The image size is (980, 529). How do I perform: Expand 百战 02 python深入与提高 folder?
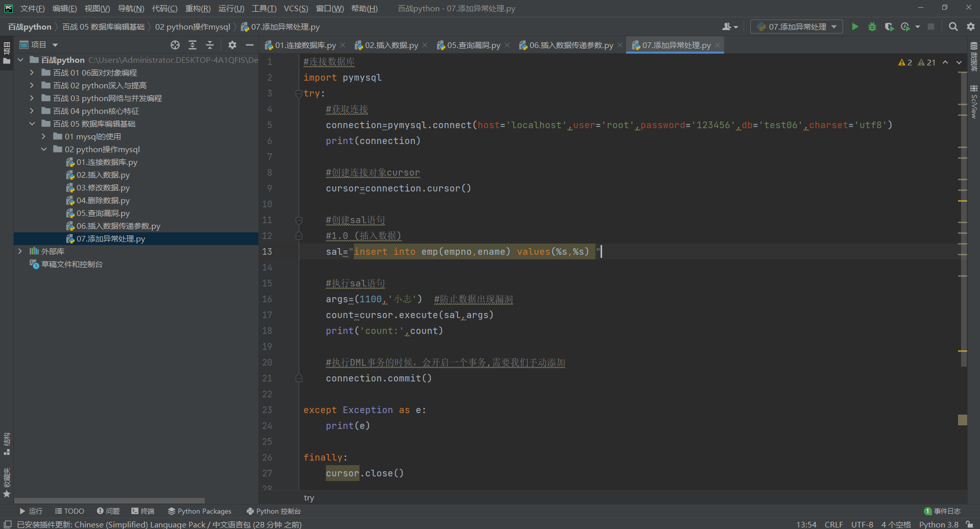[x=32, y=85]
